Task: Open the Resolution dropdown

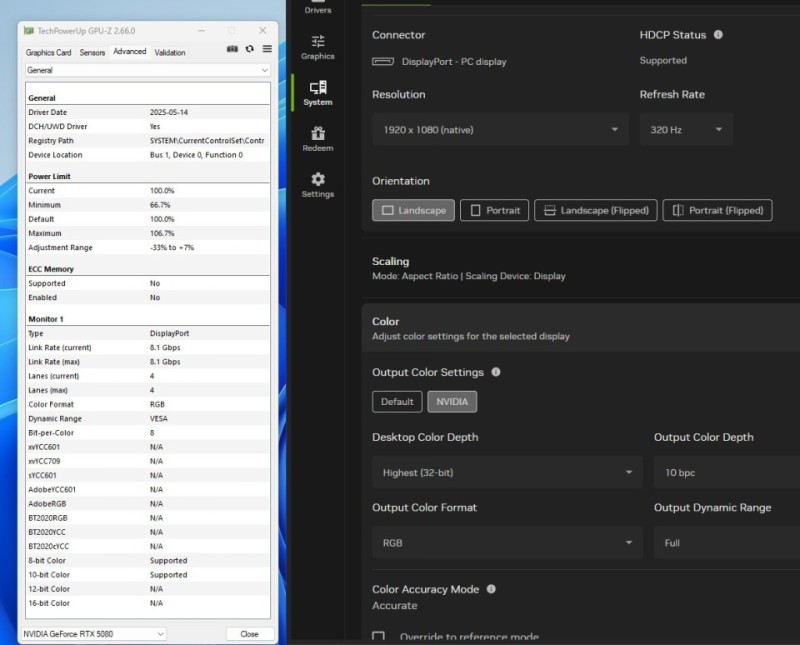Action: (x=500, y=130)
